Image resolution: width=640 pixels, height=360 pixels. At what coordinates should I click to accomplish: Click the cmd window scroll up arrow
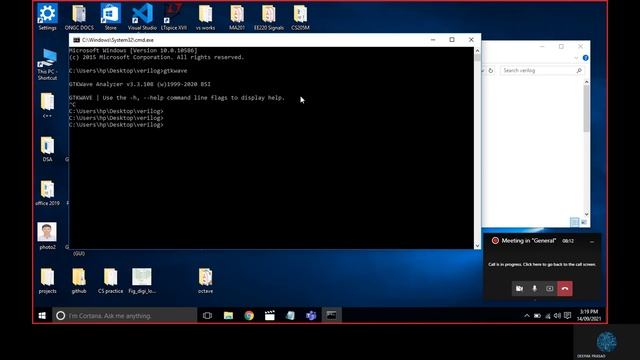tap(477, 51)
